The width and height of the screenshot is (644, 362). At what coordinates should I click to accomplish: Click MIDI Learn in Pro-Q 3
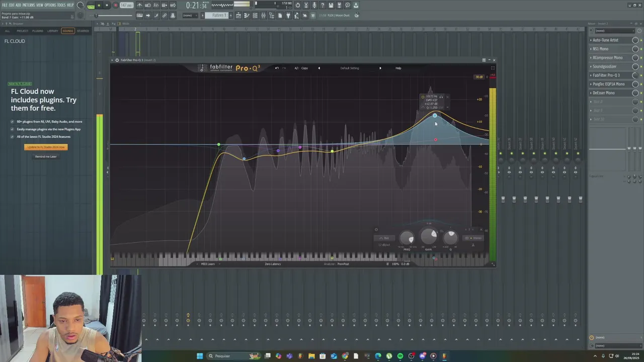[208, 264]
